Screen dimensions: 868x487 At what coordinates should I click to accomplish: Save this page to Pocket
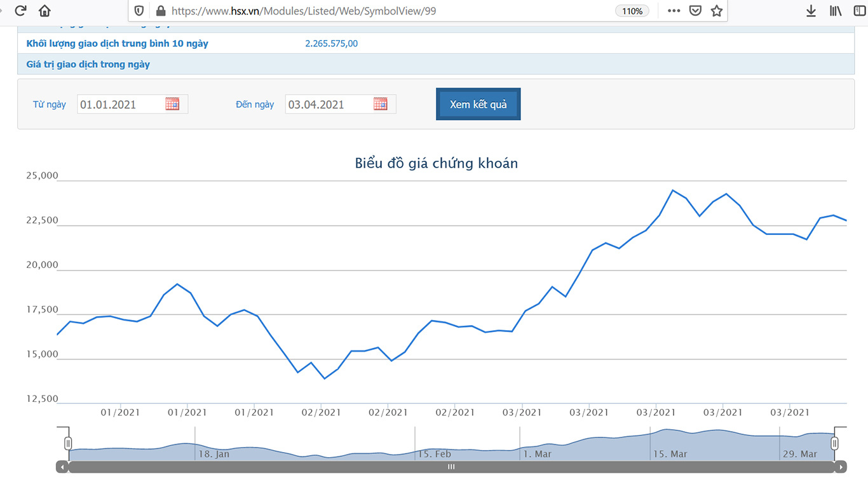point(695,11)
